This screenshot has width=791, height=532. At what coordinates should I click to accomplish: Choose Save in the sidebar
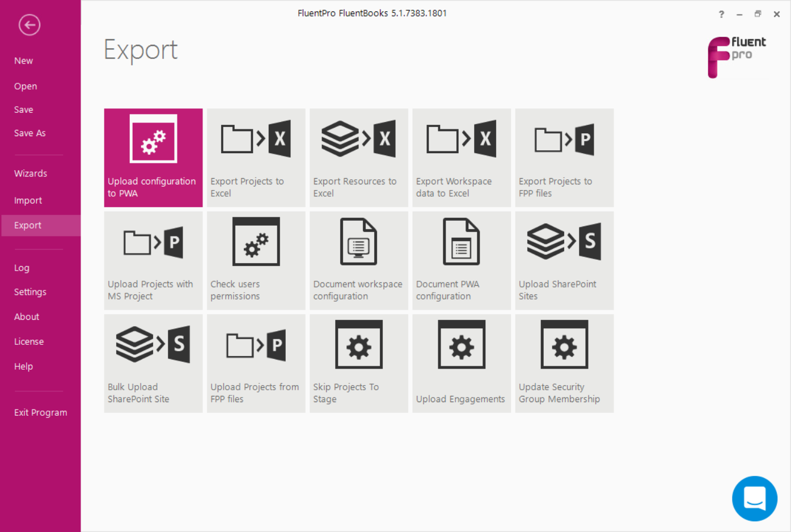pyautogui.click(x=24, y=109)
